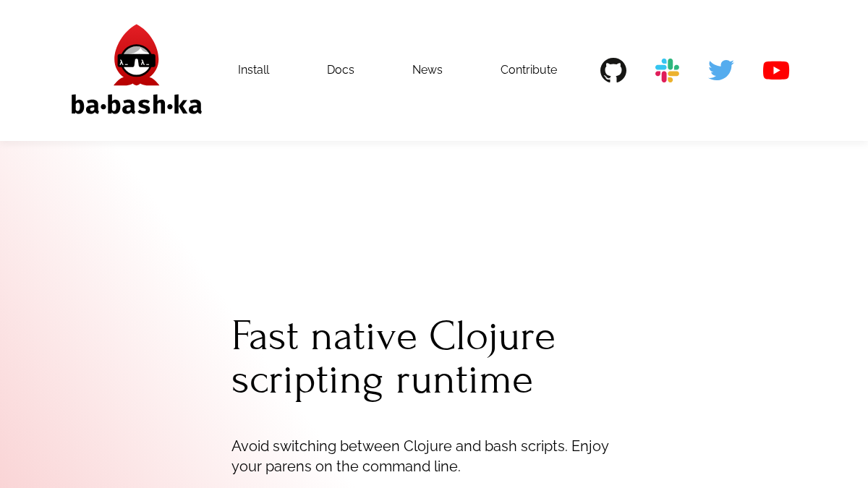Click the "Avoid switching between Clojure" paragraph
Viewport: 868px width, 488px height.
(420, 456)
